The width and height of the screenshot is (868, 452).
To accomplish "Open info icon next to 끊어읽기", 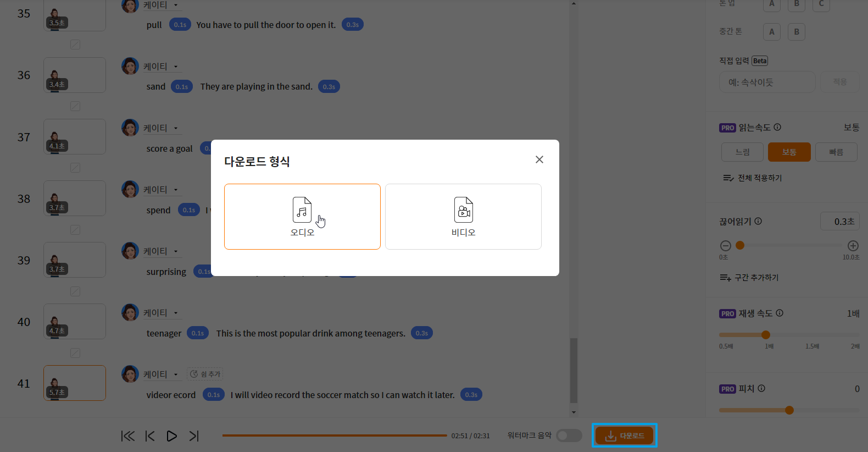I will pyautogui.click(x=758, y=221).
